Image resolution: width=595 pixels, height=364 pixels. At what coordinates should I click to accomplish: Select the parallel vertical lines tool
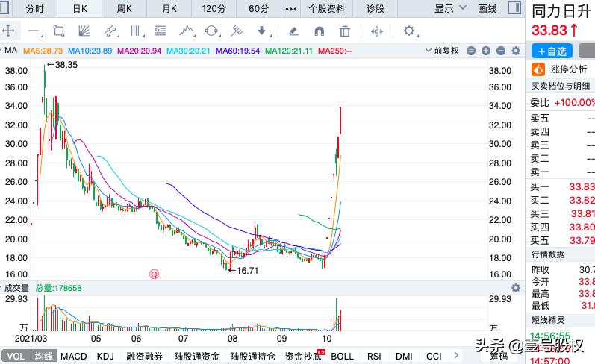click(x=136, y=31)
